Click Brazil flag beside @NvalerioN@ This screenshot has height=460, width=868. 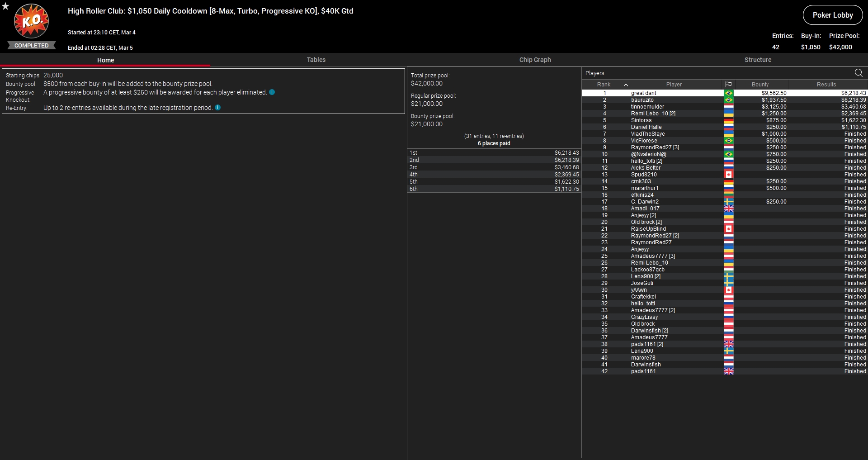click(728, 154)
